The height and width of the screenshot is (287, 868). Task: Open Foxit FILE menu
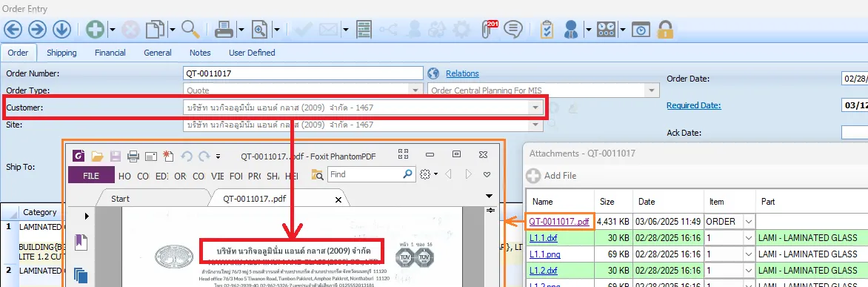pyautogui.click(x=91, y=175)
